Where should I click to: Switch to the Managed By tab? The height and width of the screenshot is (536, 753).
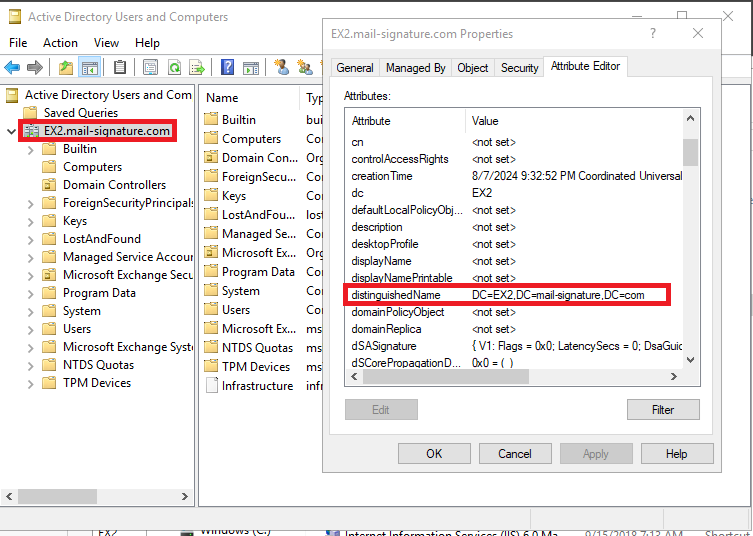click(415, 68)
